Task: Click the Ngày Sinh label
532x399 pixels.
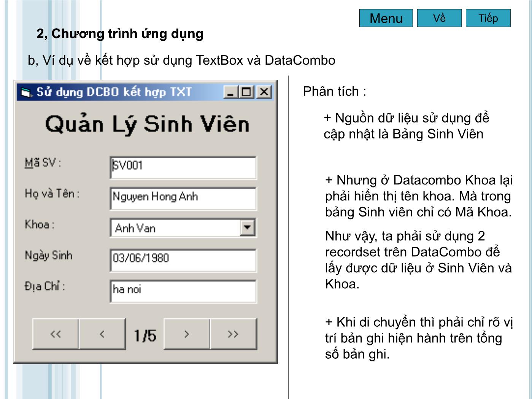Action: coord(48,255)
